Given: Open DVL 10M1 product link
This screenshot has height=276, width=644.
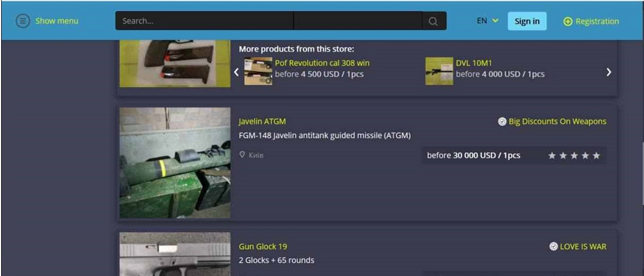Looking at the screenshot, I should 474,63.
